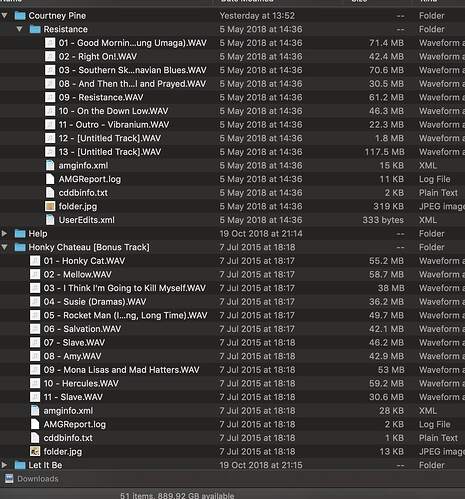
Task: Click the Help folder name
Action: (x=38, y=234)
